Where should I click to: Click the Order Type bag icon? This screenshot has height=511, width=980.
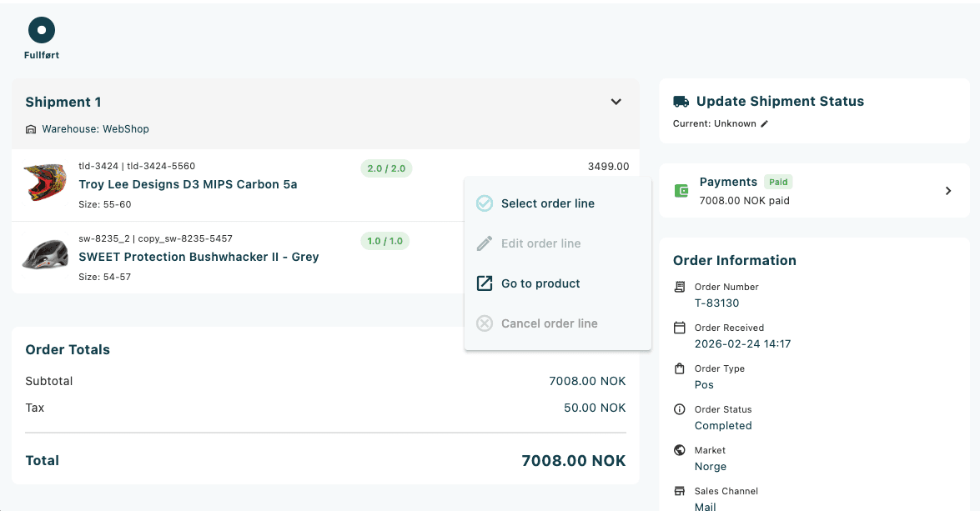click(x=680, y=368)
